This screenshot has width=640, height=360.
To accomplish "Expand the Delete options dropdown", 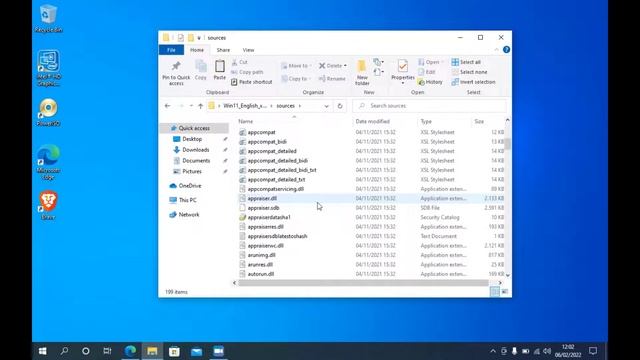I will tap(345, 66).
